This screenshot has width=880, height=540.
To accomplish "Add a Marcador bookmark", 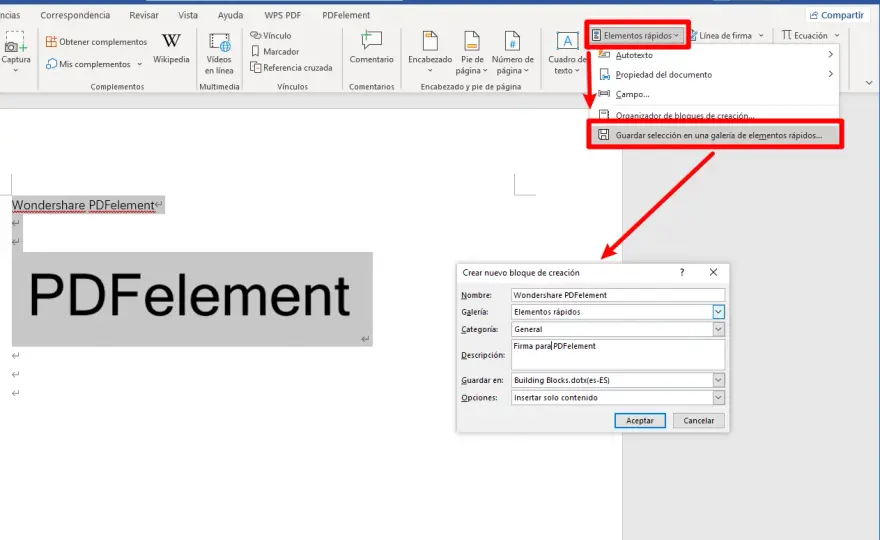I will pyautogui.click(x=275, y=52).
